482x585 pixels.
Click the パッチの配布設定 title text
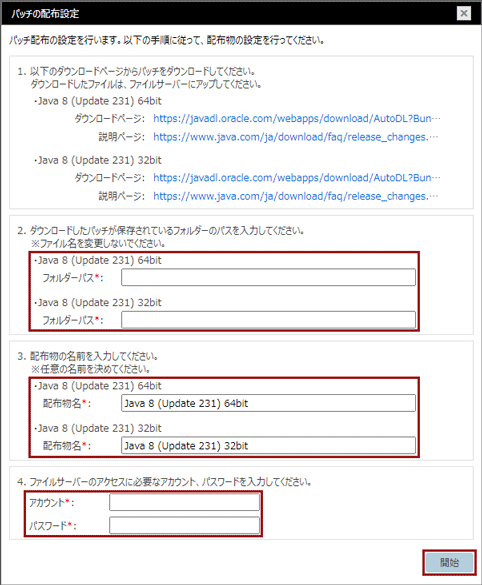point(45,14)
